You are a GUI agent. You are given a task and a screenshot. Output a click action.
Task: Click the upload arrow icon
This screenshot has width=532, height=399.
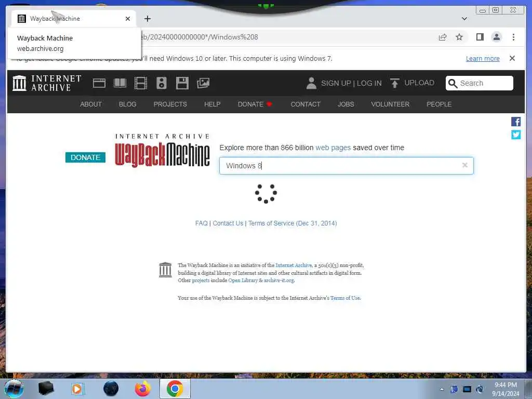tap(394, 83)
